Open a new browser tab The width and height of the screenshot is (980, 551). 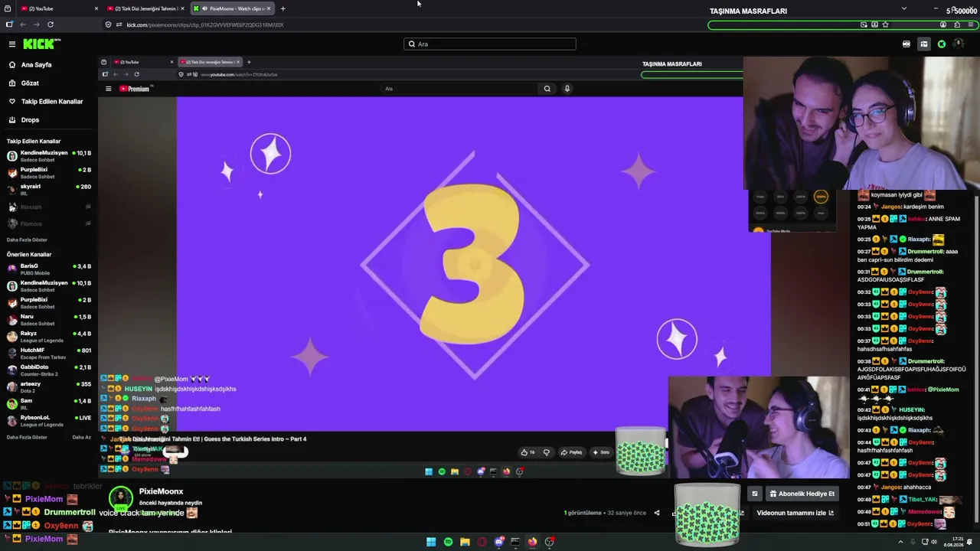click(x=283, y=8)
